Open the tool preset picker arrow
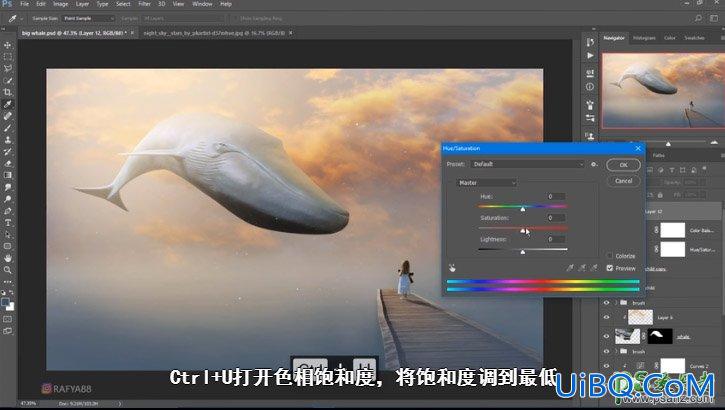The height and width of the screenshot is (410, 725). coord(21,18)
